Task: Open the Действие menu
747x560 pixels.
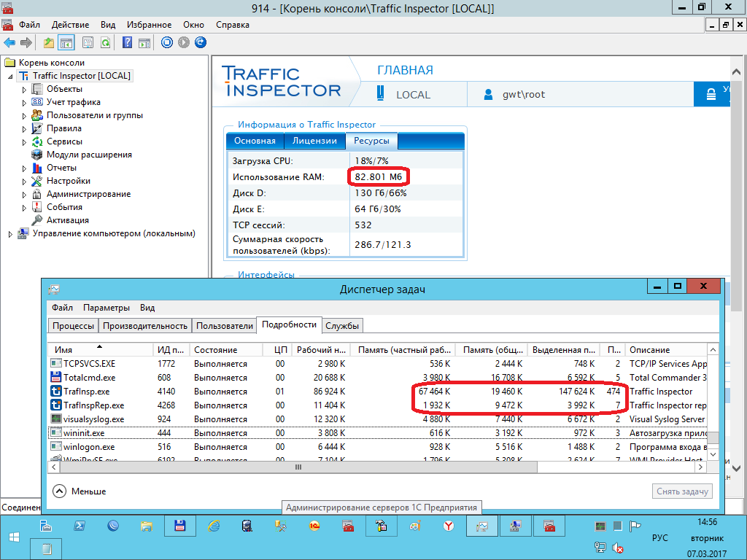Action: point(70,25)
